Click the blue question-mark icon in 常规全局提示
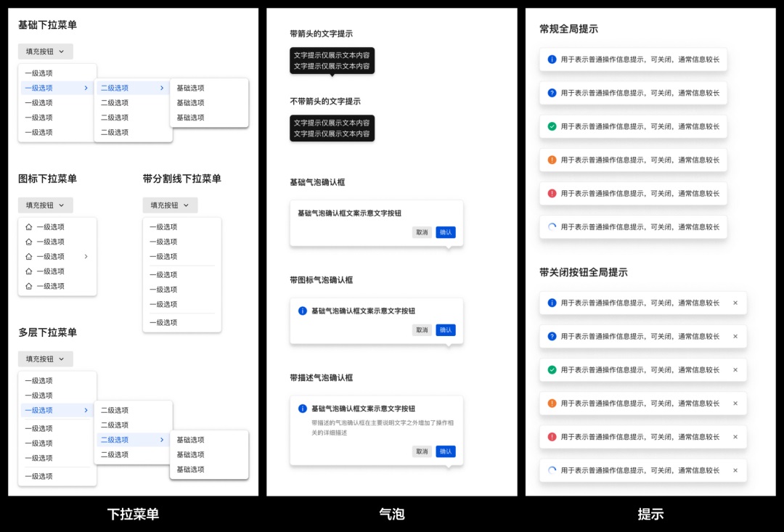 [552, 93]
